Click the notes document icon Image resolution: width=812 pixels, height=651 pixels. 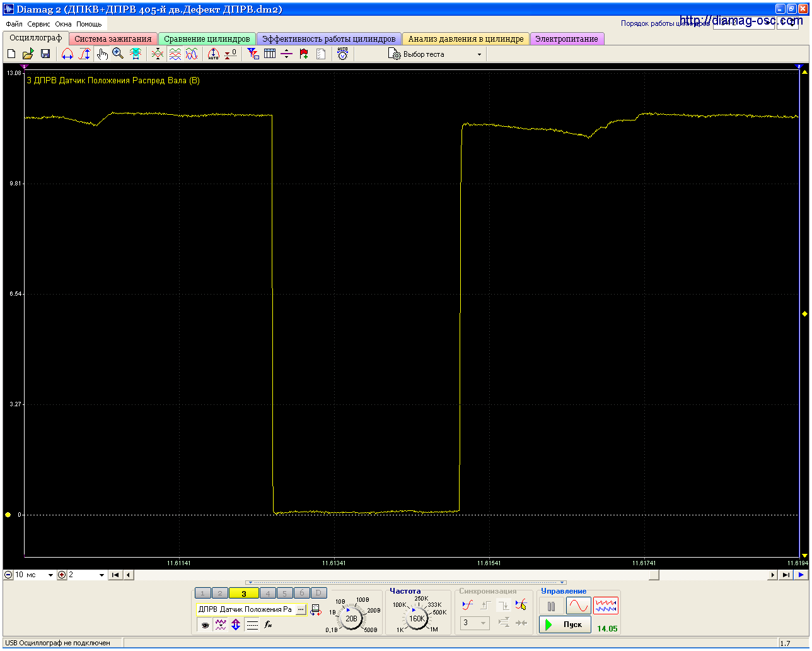pyautogui.click(x=321, y=54)
